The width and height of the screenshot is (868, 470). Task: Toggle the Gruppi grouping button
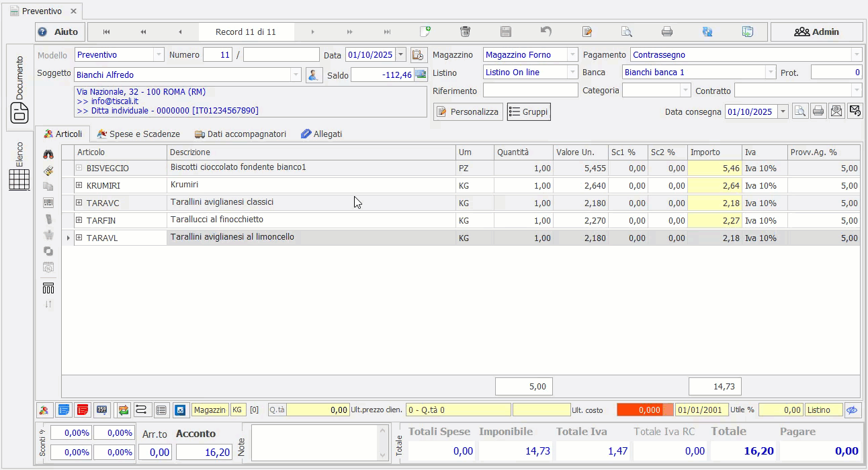point(529,112)
